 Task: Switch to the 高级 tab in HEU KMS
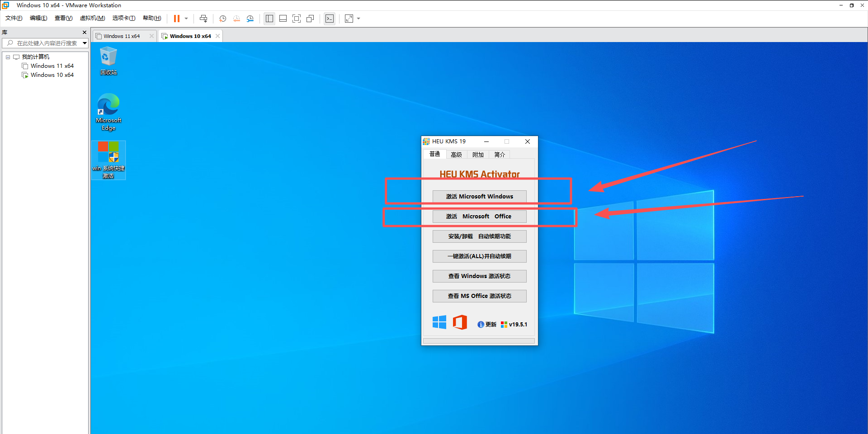[457, 155]
